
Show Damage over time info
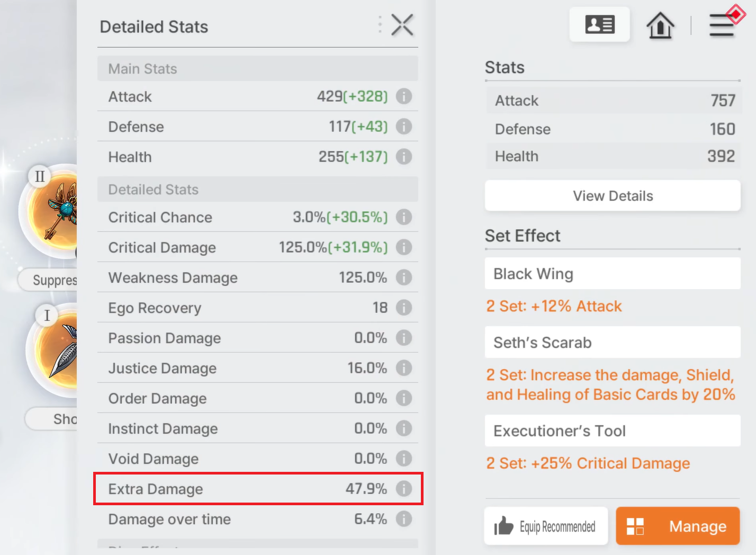404,519
